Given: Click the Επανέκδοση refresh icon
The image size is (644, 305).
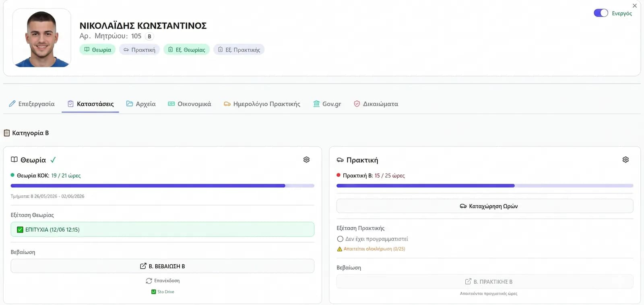Looking at the screenshot, I should pyautogui.click(x=149, y=281).
